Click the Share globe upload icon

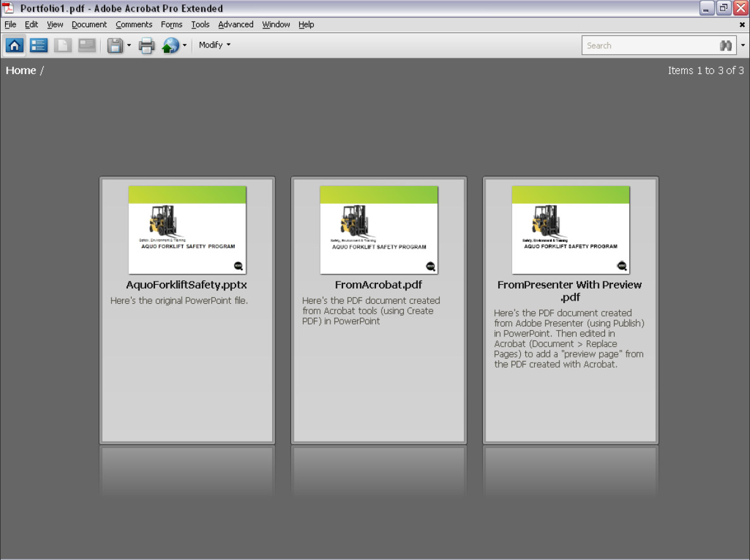[x=170, y=46]
